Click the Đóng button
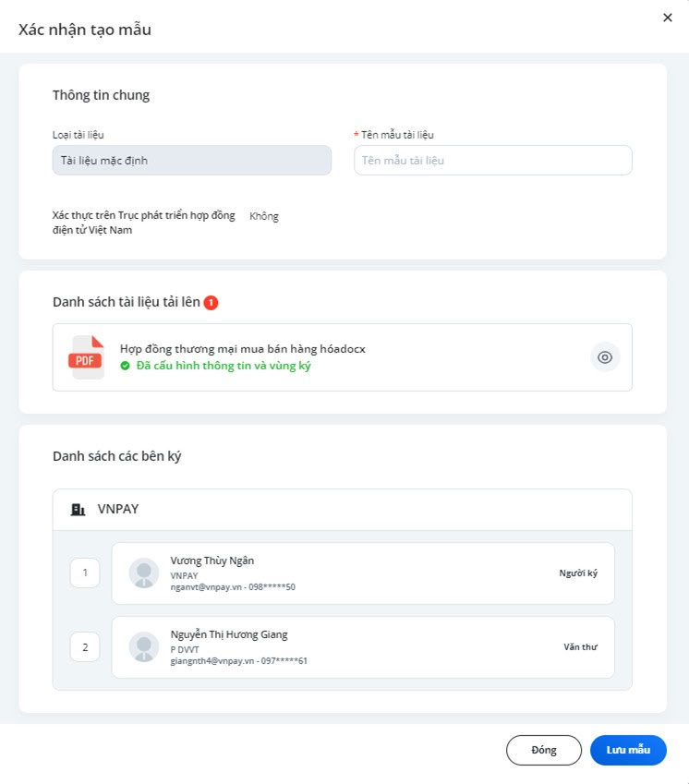 [544, 750]
